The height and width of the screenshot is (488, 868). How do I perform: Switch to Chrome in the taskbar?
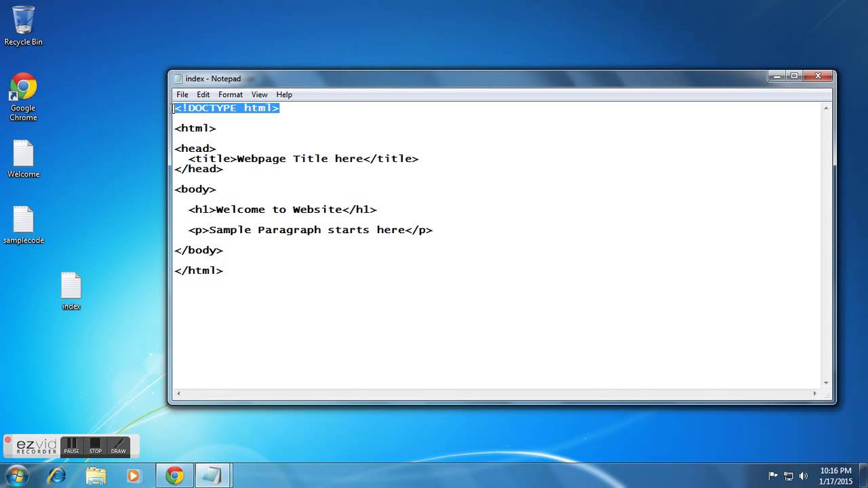coord(174,476)
